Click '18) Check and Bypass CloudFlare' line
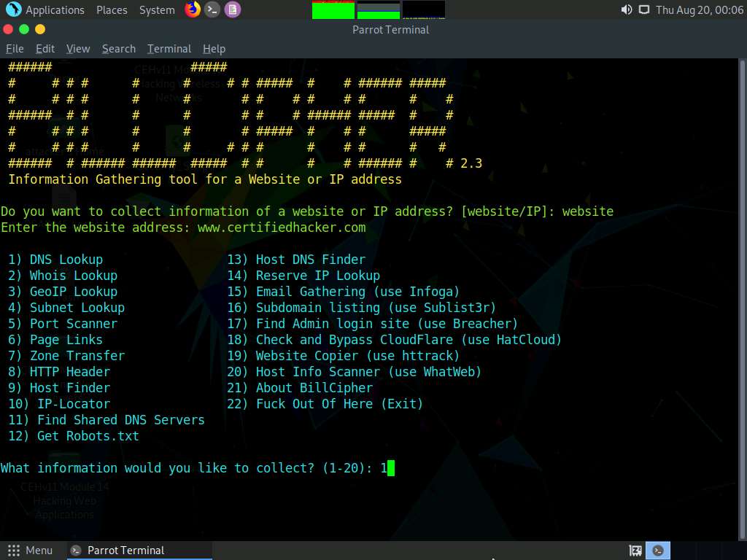This screenshot has height=560, width=747. click(394, 340)
